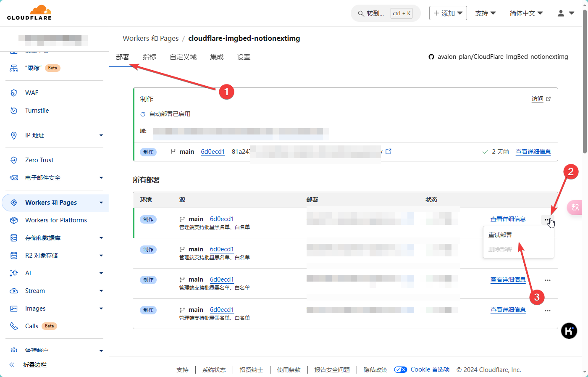Open the 跟踪 Beta sidebar icon
The height and width of the screenshot is (377, 588).
(x=14, y=68)
